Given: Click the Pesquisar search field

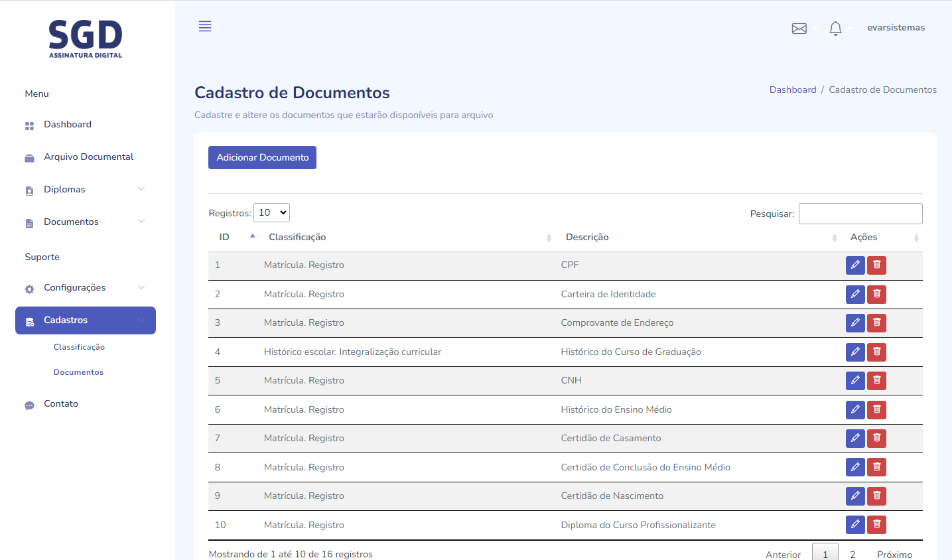Looking at the screenshot, I should (860, 214).
